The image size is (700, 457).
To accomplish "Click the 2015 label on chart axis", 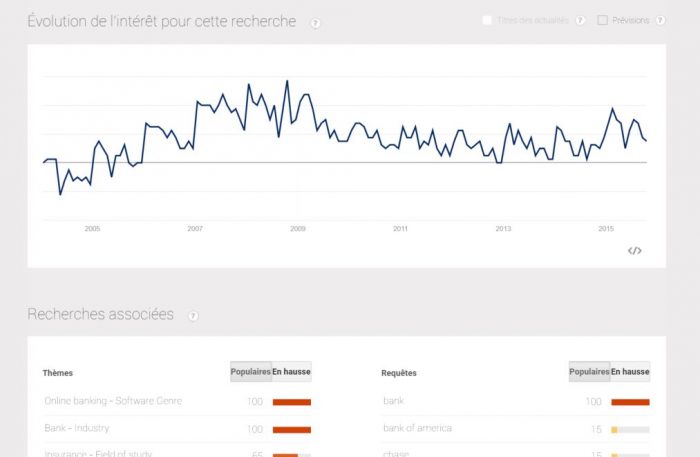I will click(606, 228).
